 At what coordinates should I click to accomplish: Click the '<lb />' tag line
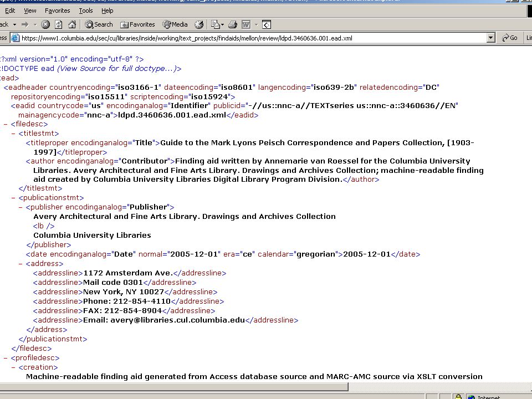[44, 226]
